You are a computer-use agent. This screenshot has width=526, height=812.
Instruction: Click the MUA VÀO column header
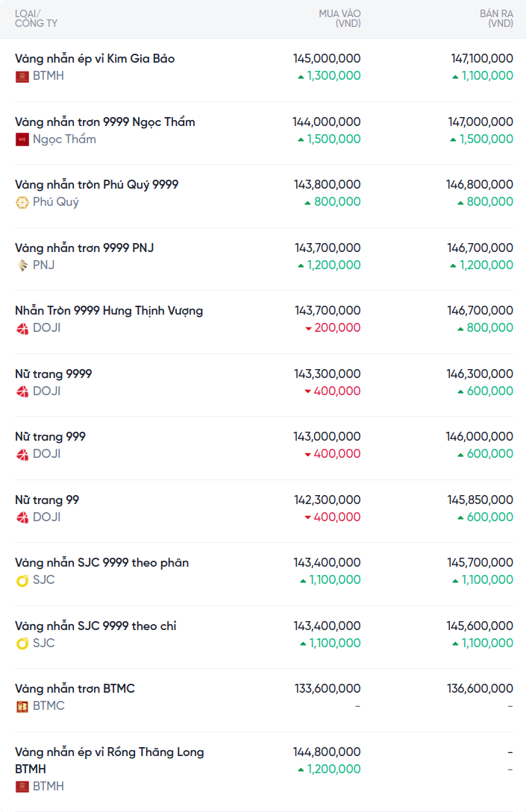point(339,19)
